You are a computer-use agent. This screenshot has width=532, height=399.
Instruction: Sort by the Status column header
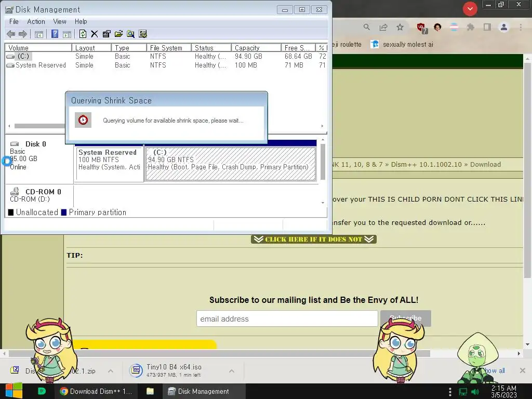pos(211,48)
